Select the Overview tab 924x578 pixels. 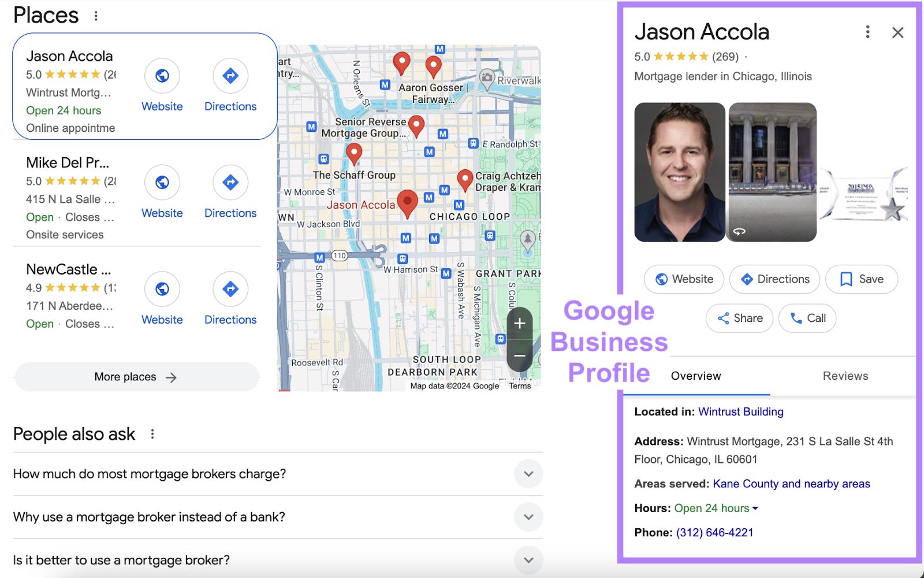point(695,376)
